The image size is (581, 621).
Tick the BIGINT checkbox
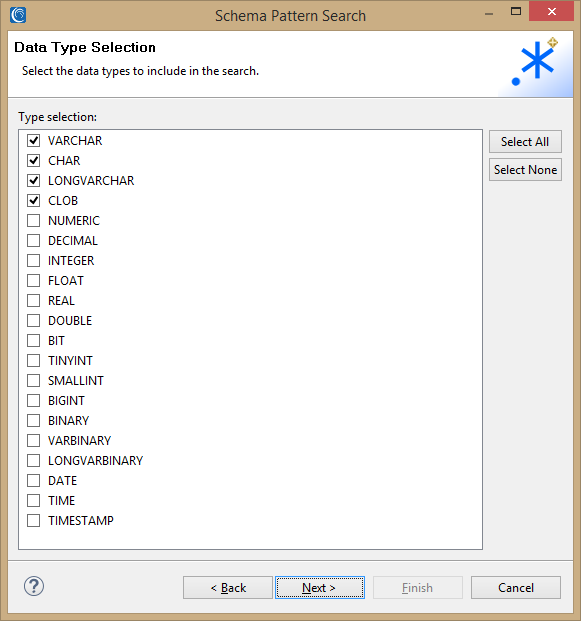(33, 400)
